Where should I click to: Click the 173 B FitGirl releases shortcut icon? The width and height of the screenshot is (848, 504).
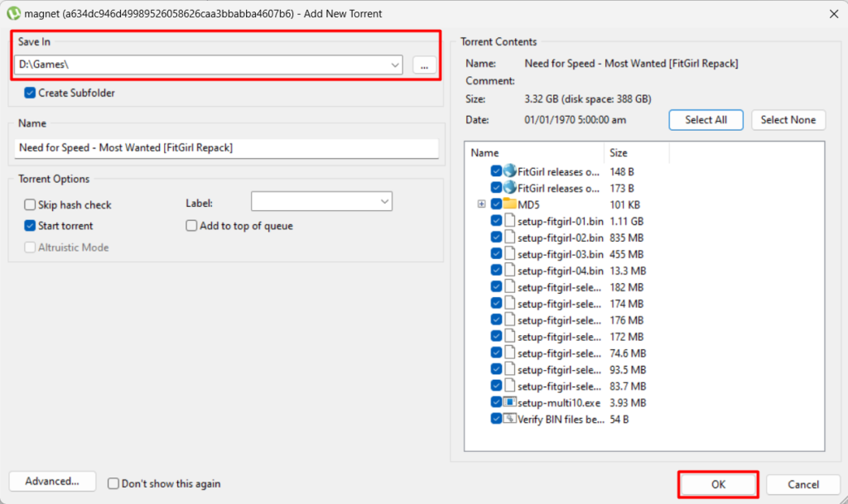510,188
